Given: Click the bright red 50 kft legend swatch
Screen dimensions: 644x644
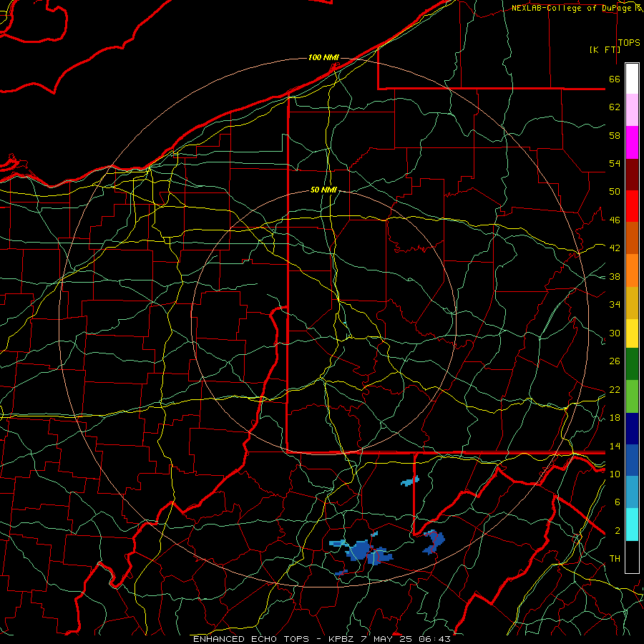Looking at the screenshot, I should tap(632, 206).
